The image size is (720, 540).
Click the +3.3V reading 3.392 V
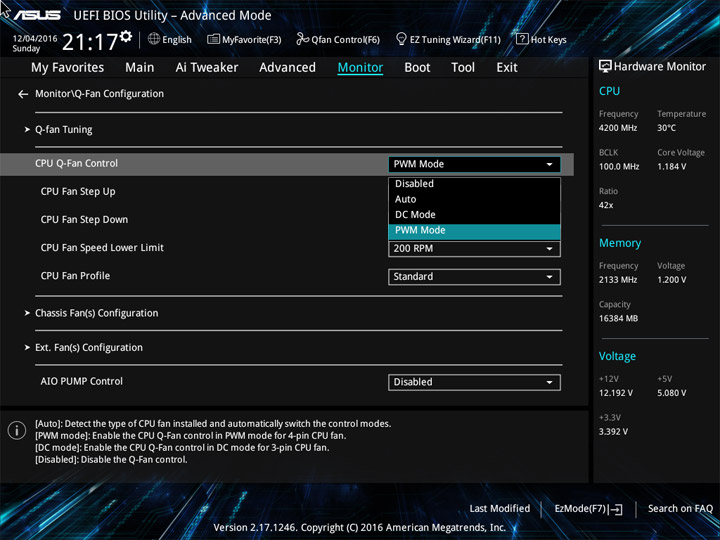(613, 432)
